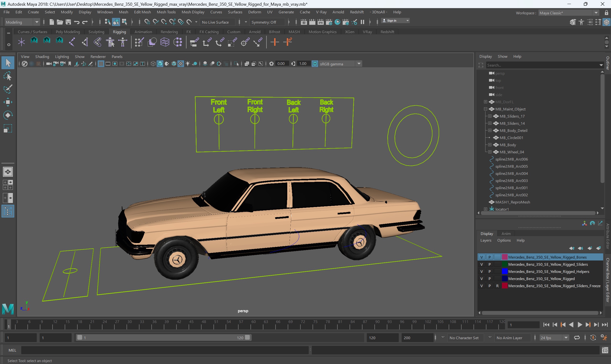
Task: Expand the locator1 node in Outliner
Action: pyautogui.click(x=486, y=209)
